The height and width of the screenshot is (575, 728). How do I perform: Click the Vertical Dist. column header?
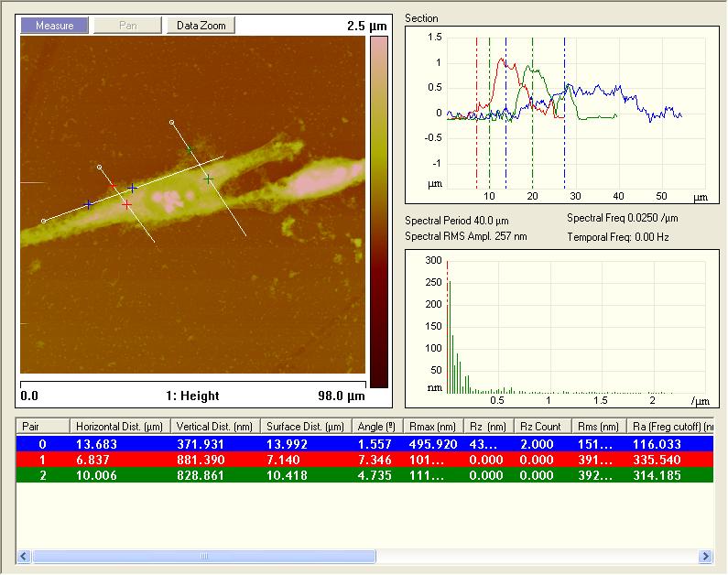tap(215, 427)
